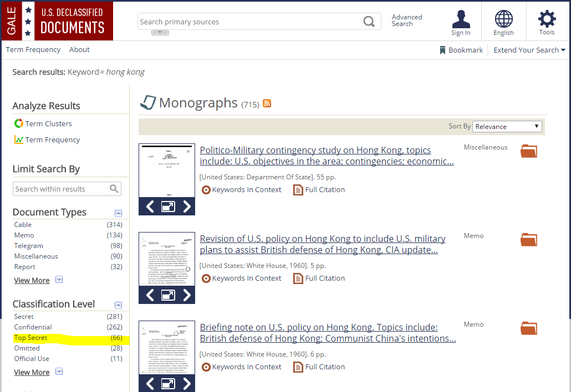Filter by Cable document type
This screenshot has height=392, width=571.
68,225
